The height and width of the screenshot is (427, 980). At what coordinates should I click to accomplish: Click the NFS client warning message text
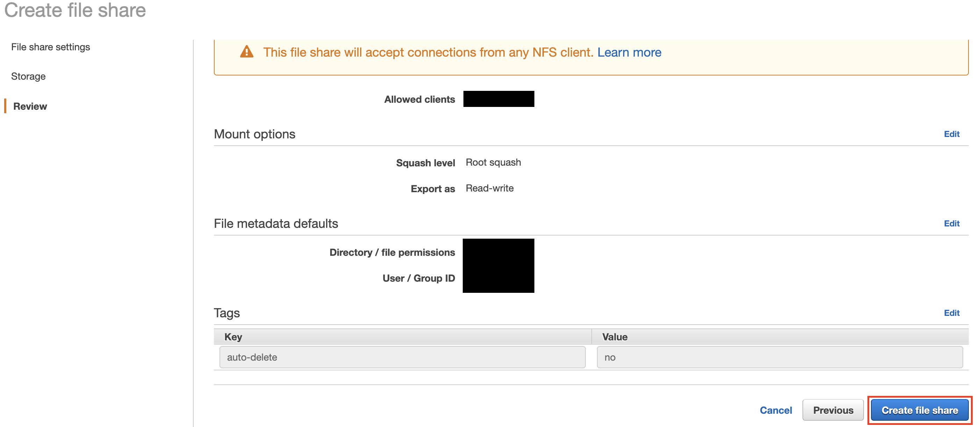point(428,52)
